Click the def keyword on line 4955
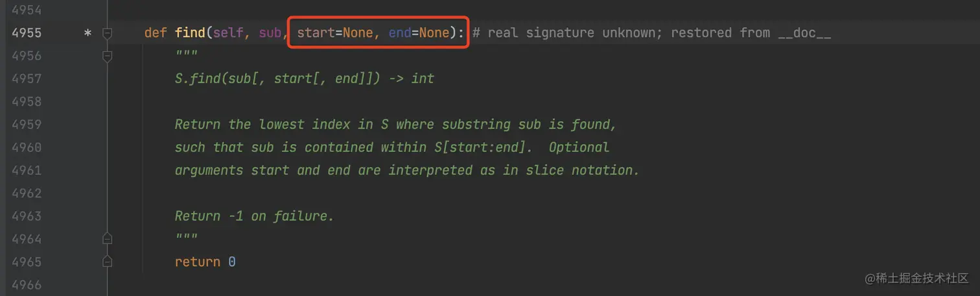This screenshot has height=296, width=980. pos(156,33)
